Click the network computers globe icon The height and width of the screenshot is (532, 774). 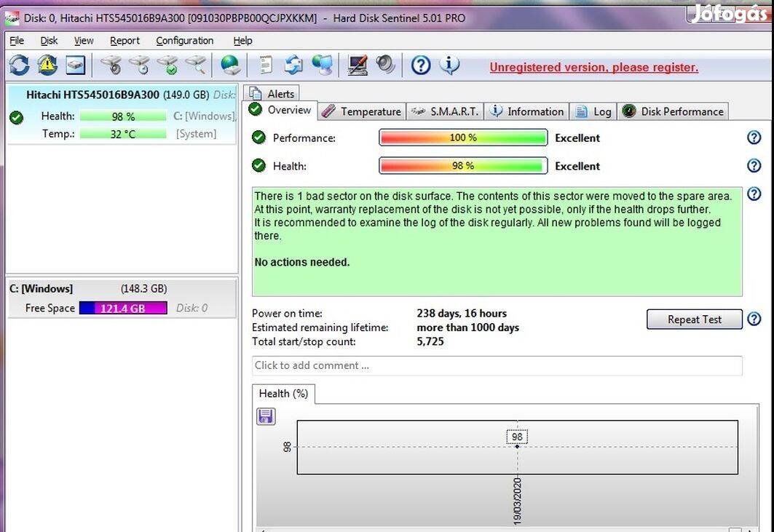(x=323, y=65)
